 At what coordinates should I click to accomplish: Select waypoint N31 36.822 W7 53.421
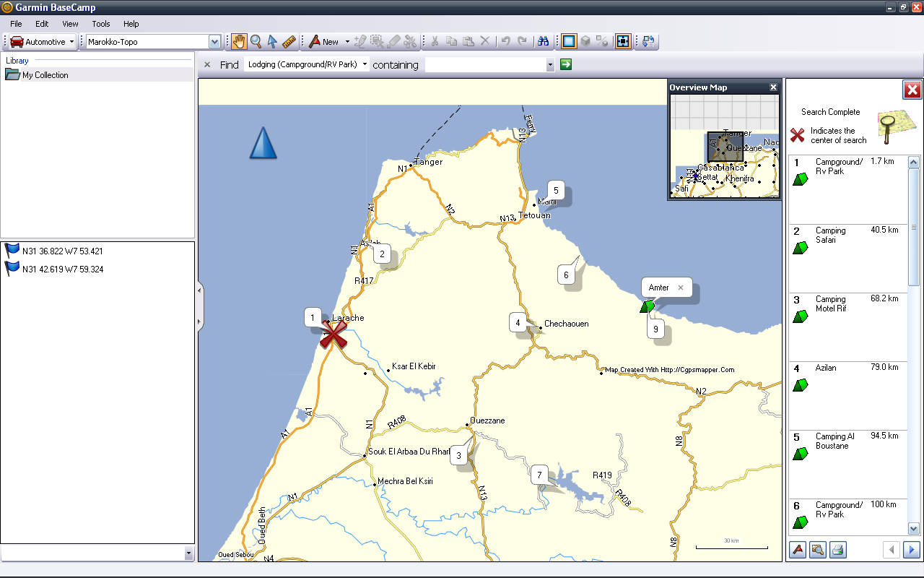62,251
